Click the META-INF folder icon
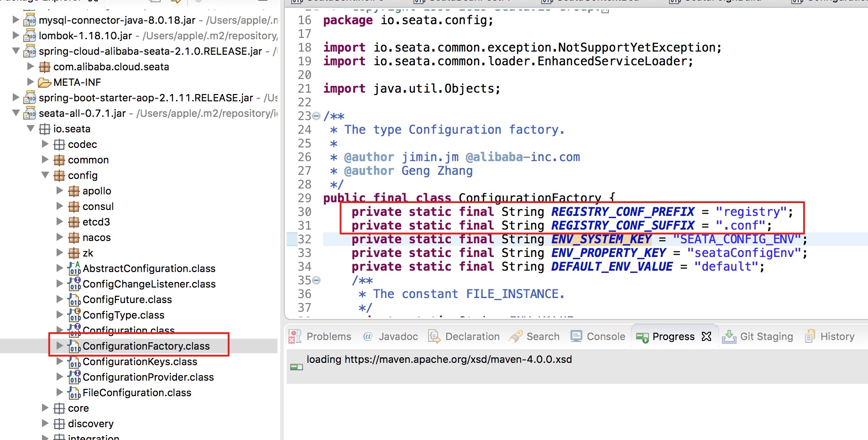This screenshot has width=868, height=440. [x=44, y=83]
